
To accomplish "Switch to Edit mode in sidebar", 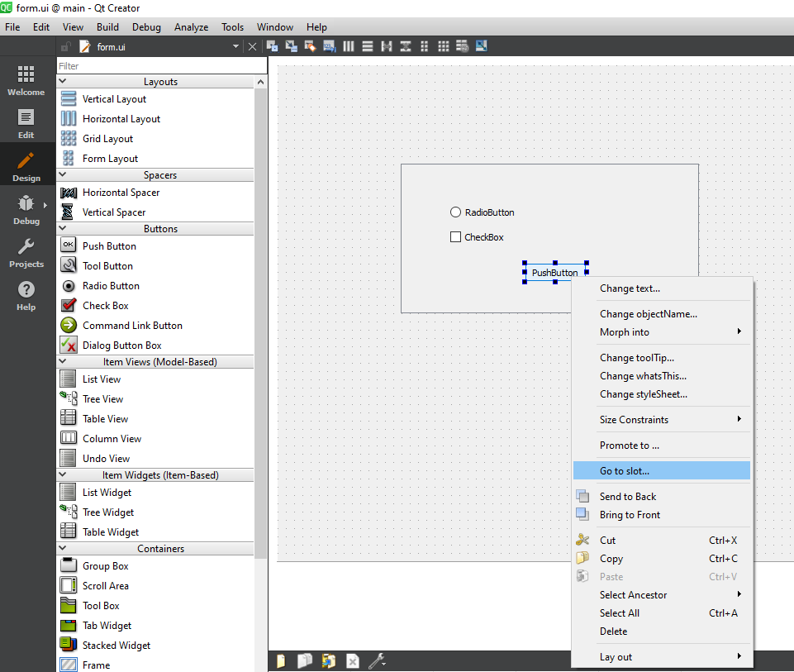I will coord(26,123).
